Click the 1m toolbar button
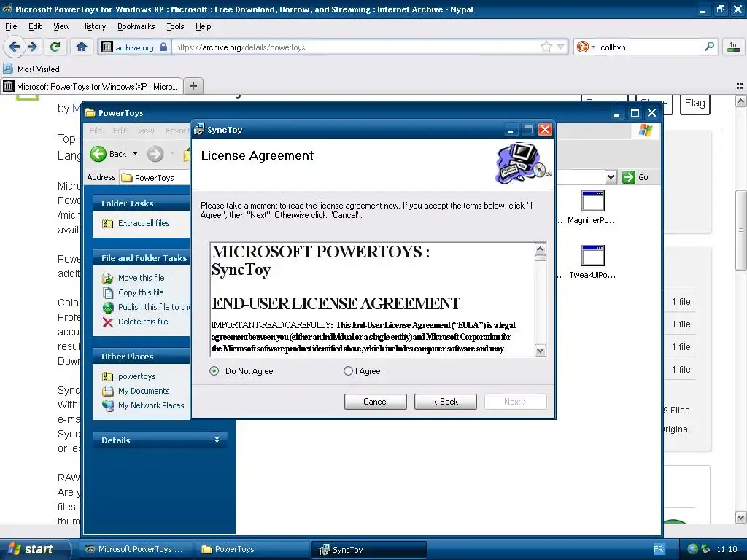Image resolution: width=747 pixels, height=560 pixels. pos(734,47)
